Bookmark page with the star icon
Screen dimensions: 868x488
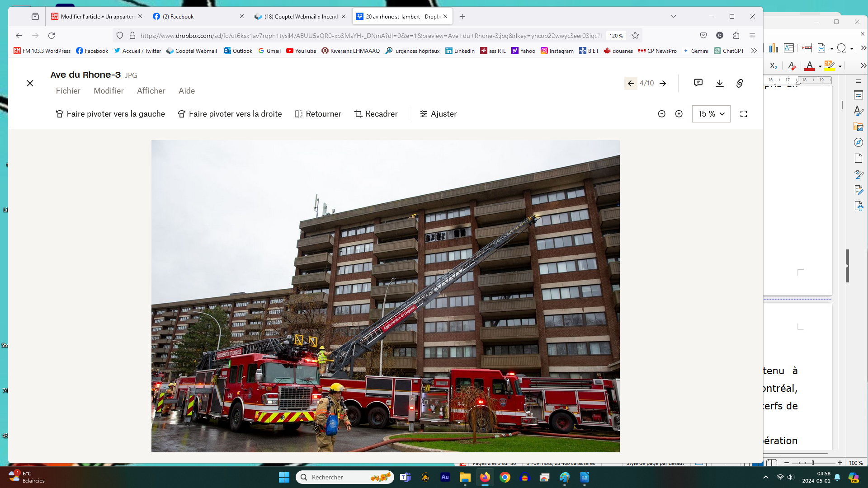click(x=635, y=36)
